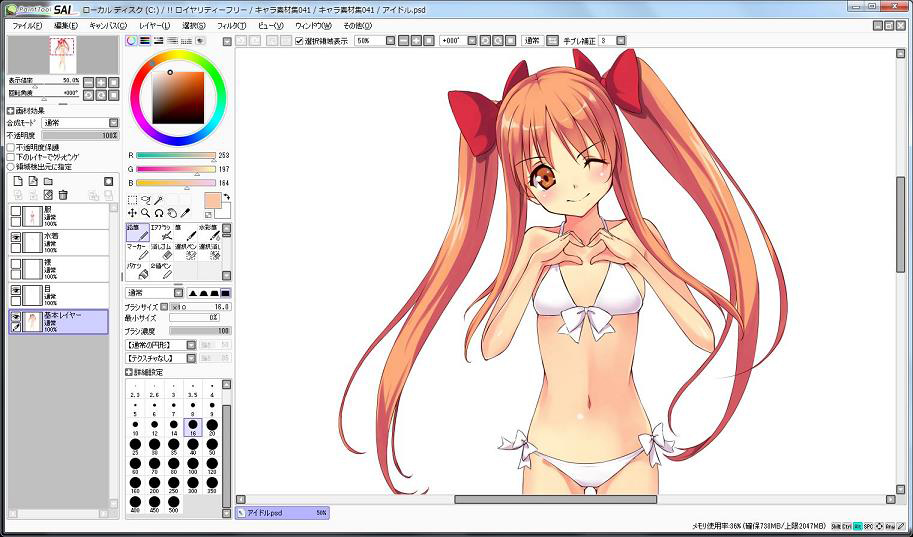913x537 pixels.
Task: Open the 合成モード blend mode dropdown
Action: click(x=113, y=123)
